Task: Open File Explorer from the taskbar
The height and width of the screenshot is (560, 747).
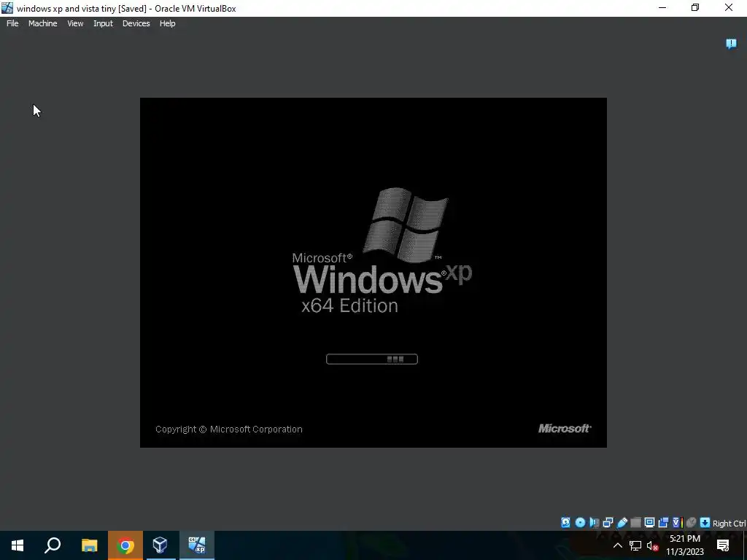Action: [89, 545]
